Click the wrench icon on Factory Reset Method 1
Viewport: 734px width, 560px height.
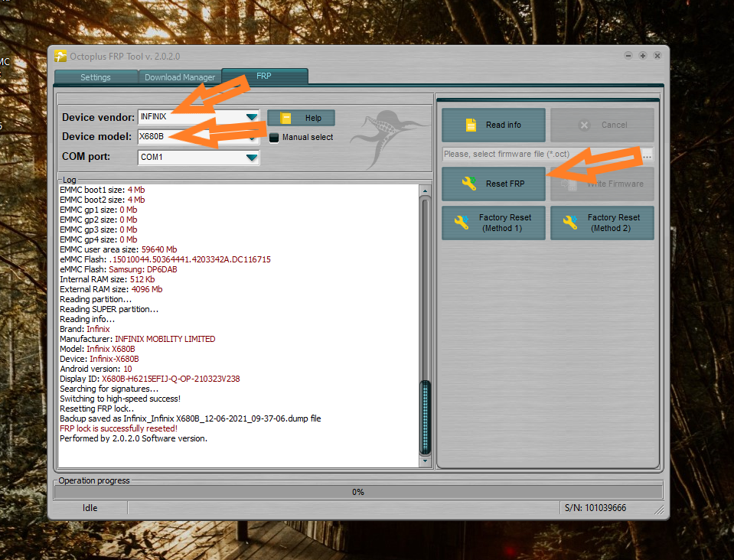click(461, 222)
